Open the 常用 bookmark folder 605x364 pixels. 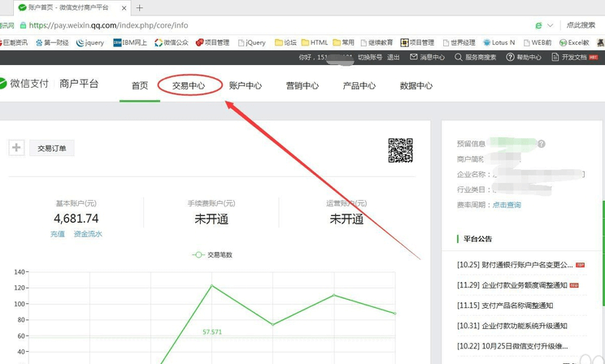(x=343, y=42)
